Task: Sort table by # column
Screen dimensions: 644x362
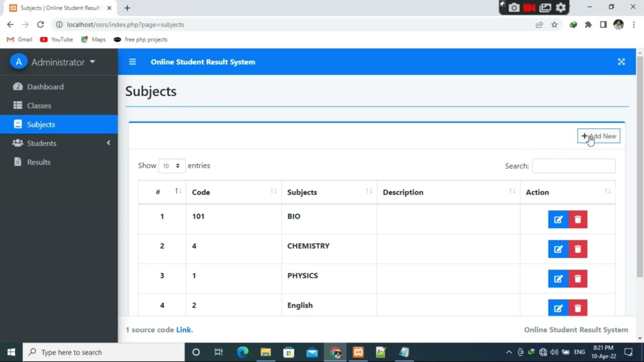Action: coord(162,192)
